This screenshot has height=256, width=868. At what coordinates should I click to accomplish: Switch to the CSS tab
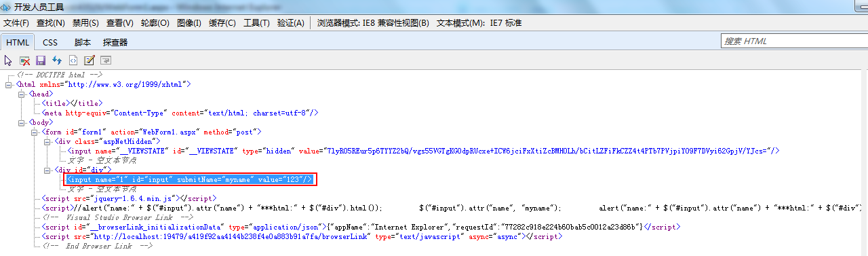pyautogui.click(x=50, y=42)
